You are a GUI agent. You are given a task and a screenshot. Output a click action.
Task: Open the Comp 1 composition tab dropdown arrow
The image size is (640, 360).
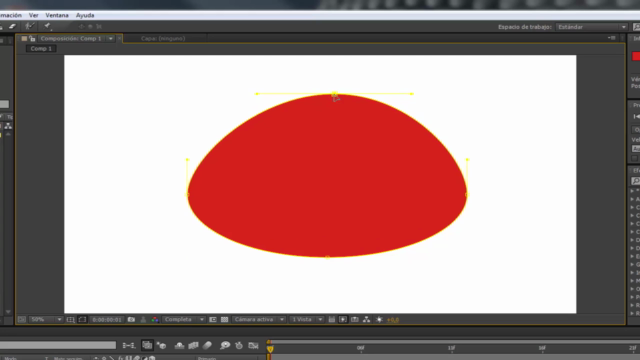pyautogui.click(x=111, y=38)
